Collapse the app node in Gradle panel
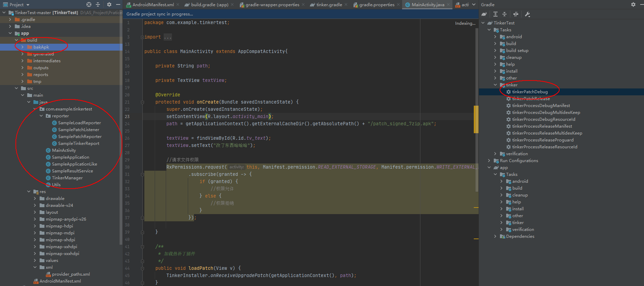Image resolution: width=644 pixels, height=286 pixels. [x=489, y=168]
